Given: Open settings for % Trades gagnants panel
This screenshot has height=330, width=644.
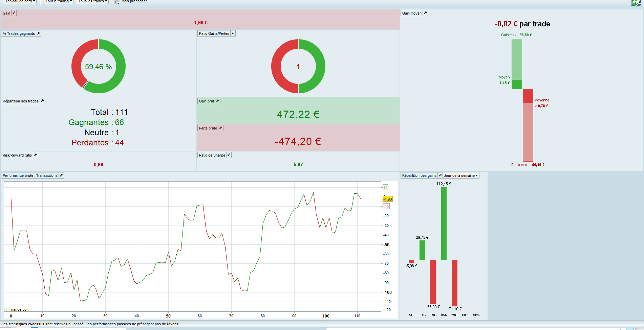Looking at the screenshot, I should coord(39,33).
